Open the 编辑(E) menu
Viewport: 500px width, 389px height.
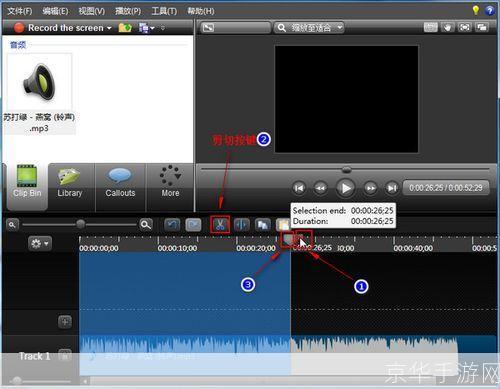[55, 11]
